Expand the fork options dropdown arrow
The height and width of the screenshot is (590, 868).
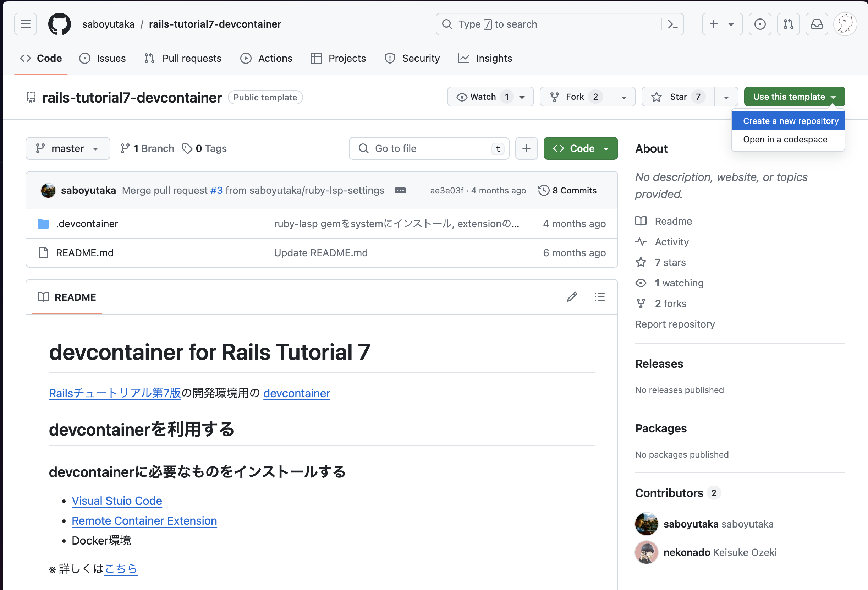point(624,97)
